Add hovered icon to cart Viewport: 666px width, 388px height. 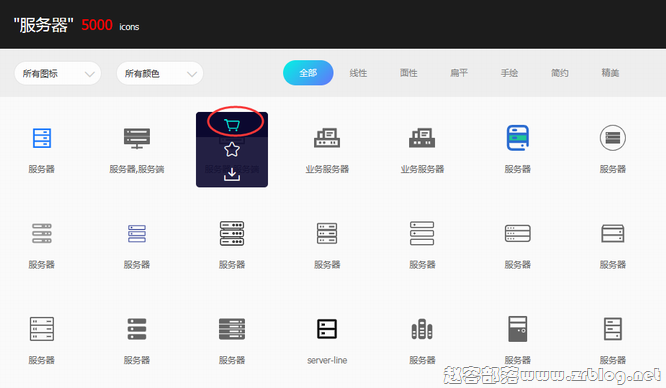(x=232, y=125)
